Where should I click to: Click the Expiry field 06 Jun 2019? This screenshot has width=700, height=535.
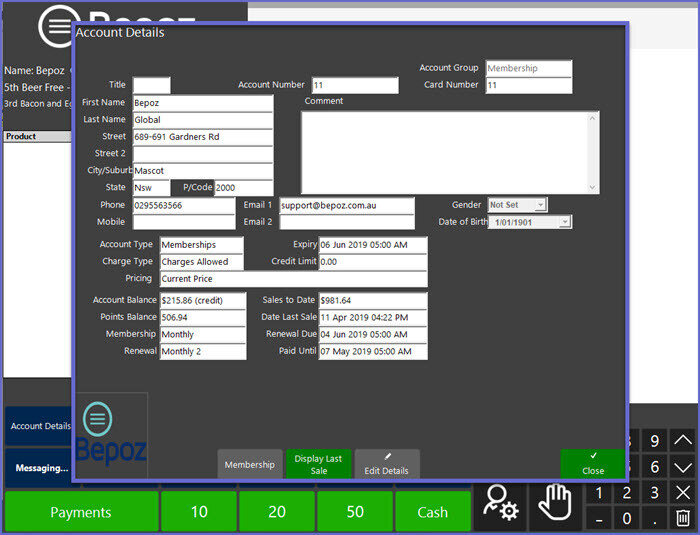pyautogui.click(x=373, y=245)
